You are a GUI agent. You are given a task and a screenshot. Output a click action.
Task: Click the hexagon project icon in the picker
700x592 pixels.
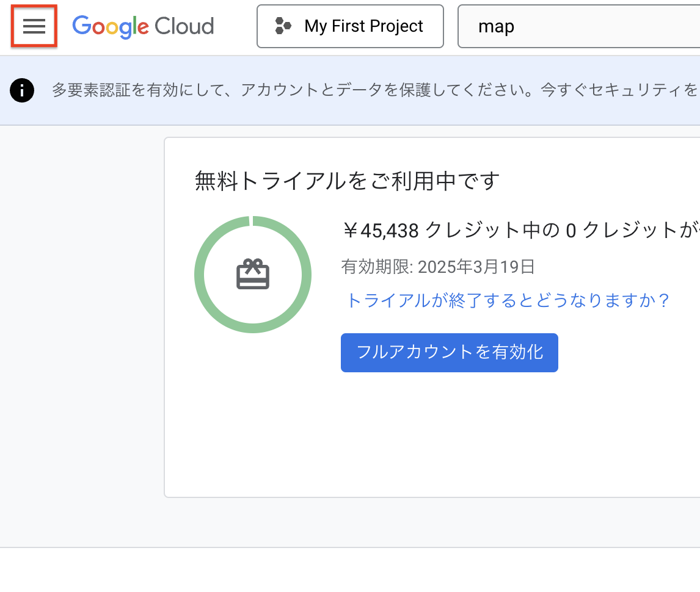click(283, 26)
